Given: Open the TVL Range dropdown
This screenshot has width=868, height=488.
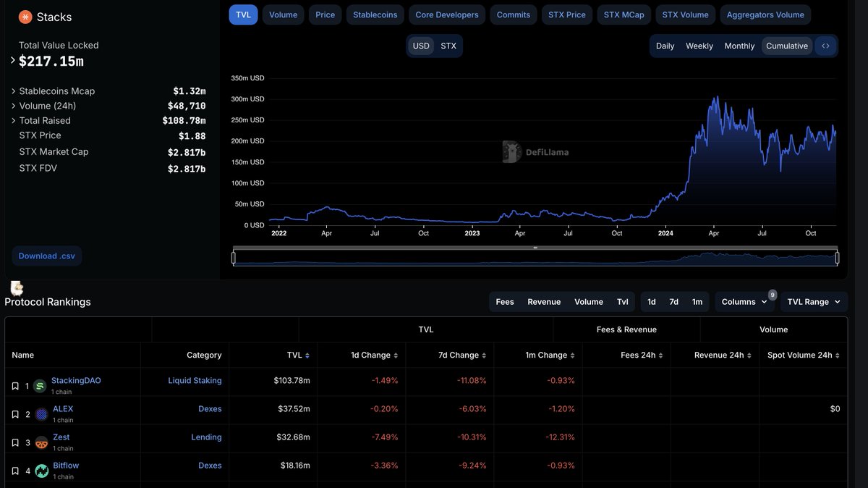Looking at the screenshot, I should [x=814, y=302].
